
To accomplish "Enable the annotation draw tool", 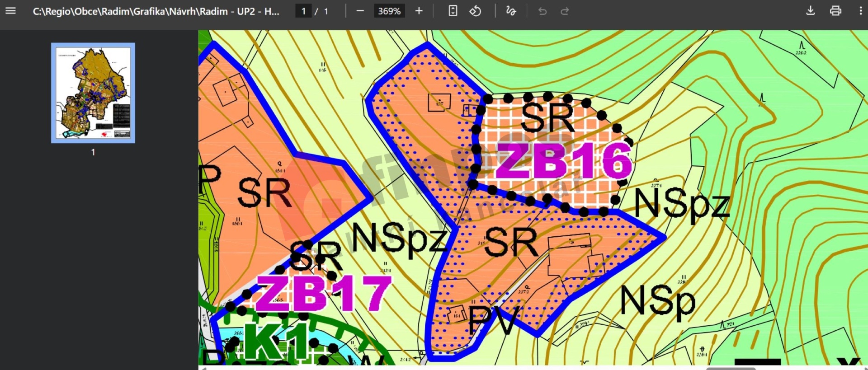I will pos(511,11).
